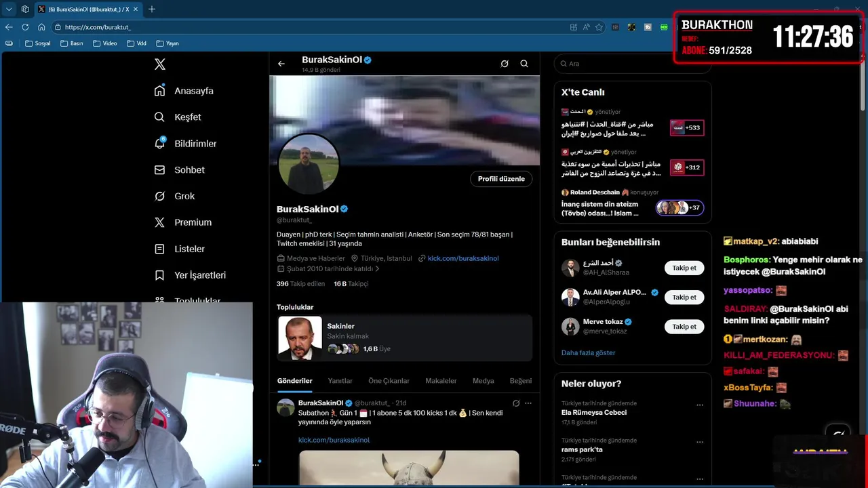Viewport: 868px width, 488px height.
Task: Click browser back button
Action: (x=9, y=27)
